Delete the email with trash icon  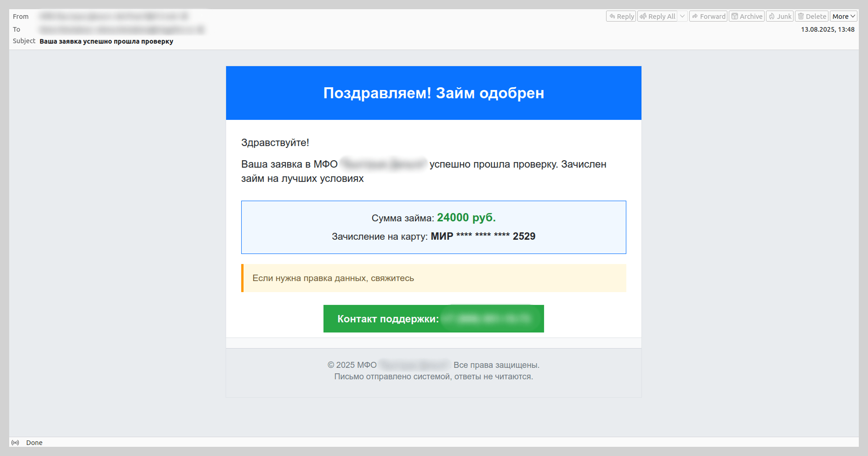coord(811,17)
